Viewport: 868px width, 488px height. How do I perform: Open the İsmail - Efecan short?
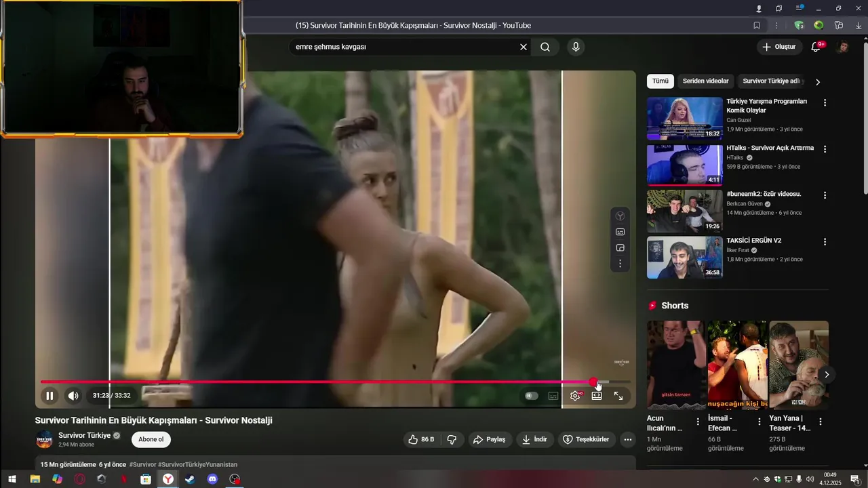pos(737,365)
